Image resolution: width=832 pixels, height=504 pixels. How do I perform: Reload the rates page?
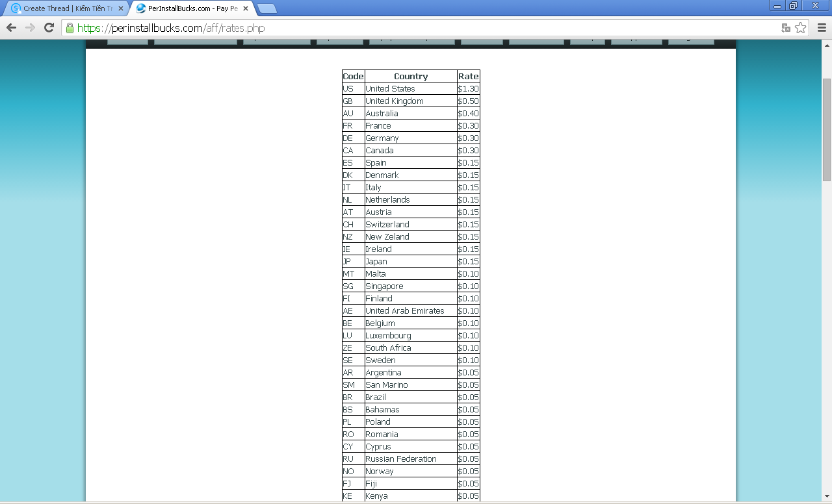click(49, 27)
